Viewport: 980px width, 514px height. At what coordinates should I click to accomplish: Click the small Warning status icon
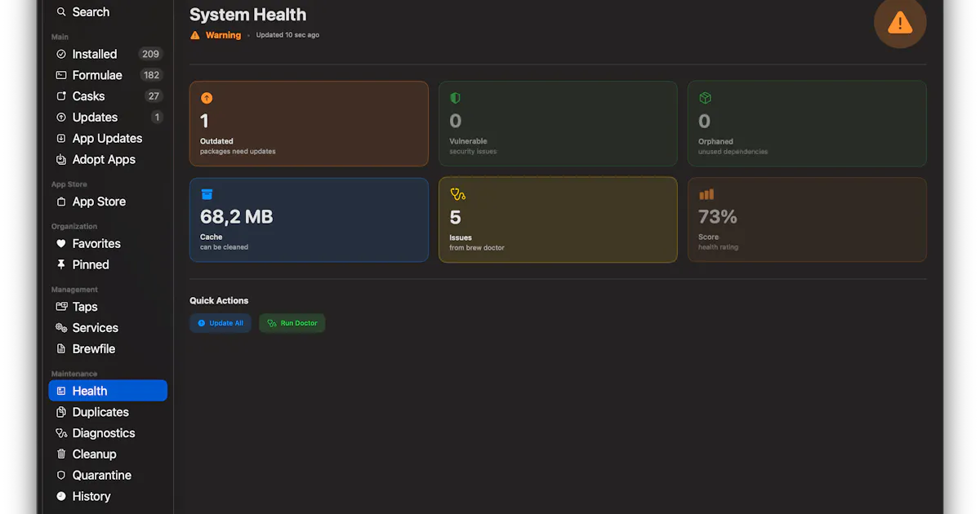pyautogui.click(x=195, y=35)
